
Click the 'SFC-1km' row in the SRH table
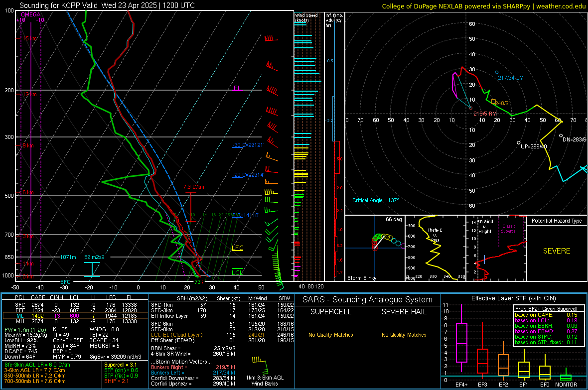pos(222,305)
